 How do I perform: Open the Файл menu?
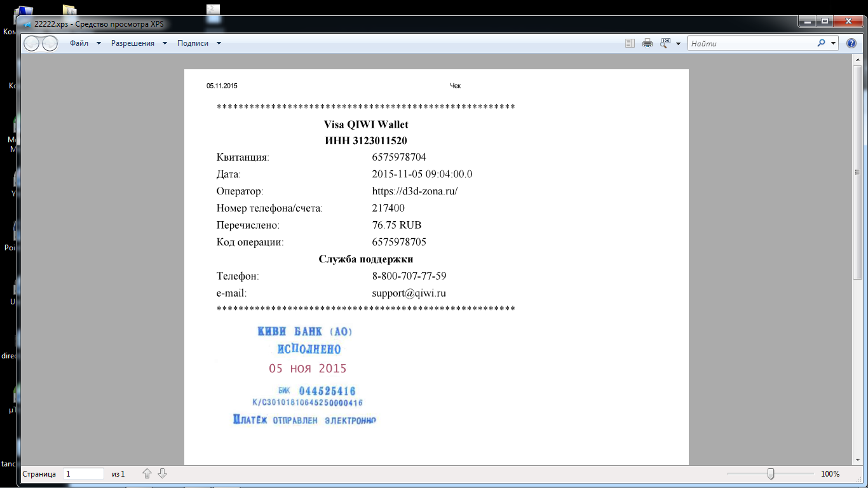point(79,43)
